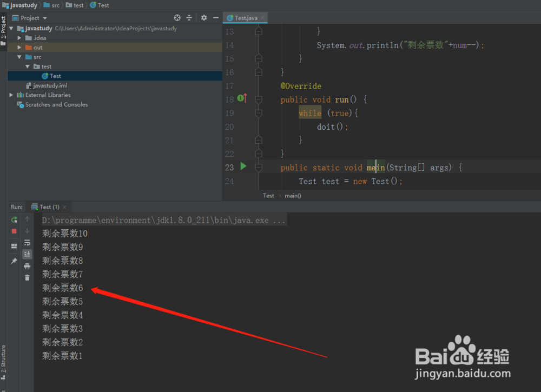
Task: Collapse all in Project panel
Action: pos(189,18)
